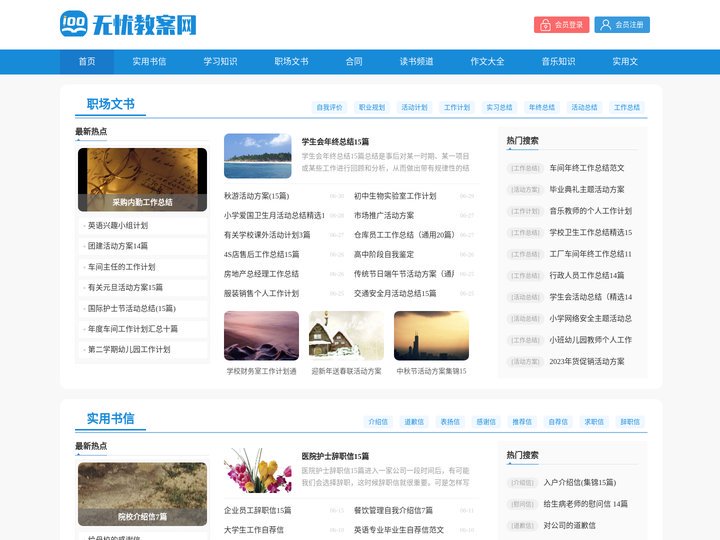Select 职场文书 in the navigation bar
Screen dimensions: 720x540
pyautogui.click(x=291, y=62)
